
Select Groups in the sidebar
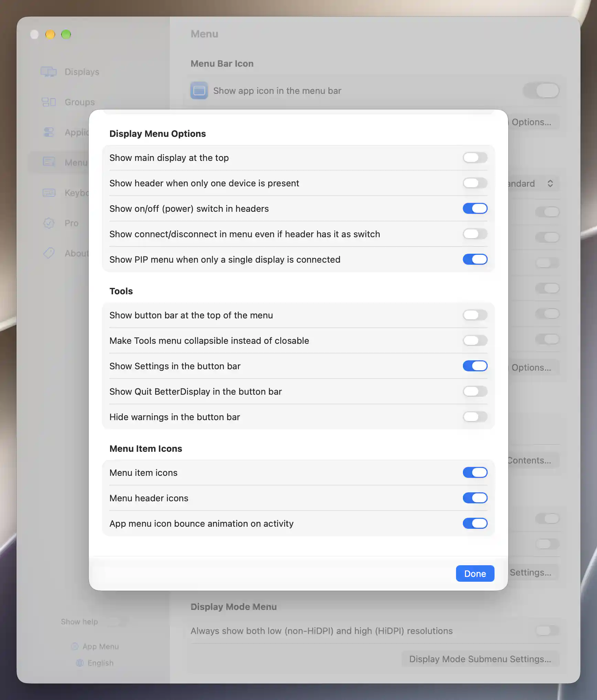coord(80,102)
